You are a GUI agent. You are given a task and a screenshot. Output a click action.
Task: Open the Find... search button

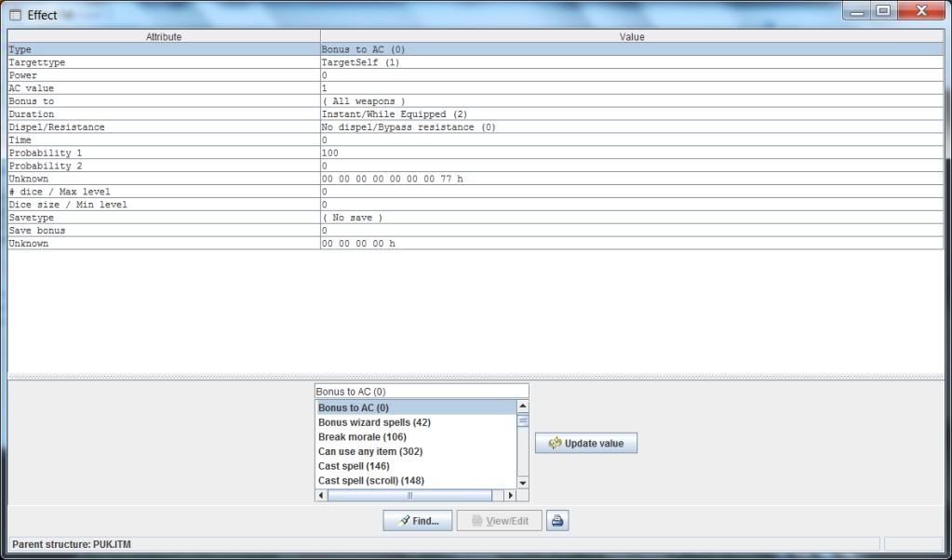tap(417, 521)
